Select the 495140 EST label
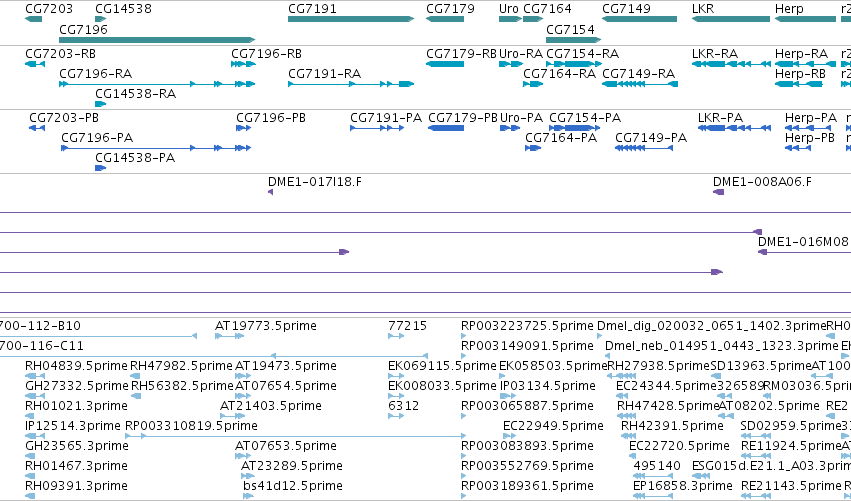The height and width of the screenshot is (501, 851). 657,466
